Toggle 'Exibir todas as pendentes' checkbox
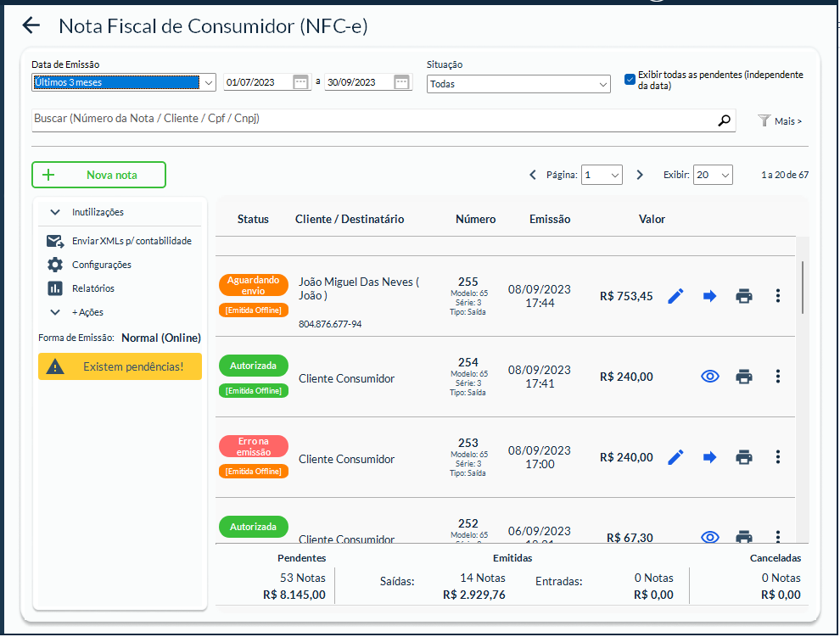Screen dimensions: 840x637 click(630, 80)
